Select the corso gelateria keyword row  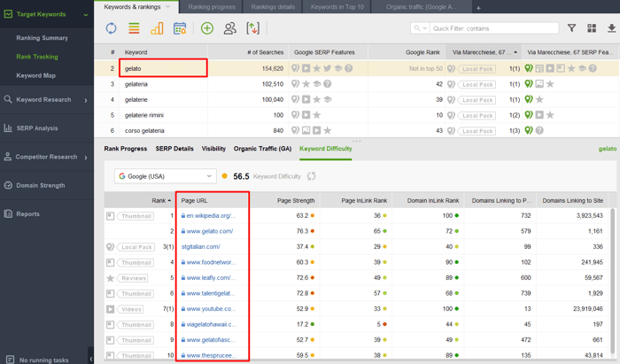point(356,130)
